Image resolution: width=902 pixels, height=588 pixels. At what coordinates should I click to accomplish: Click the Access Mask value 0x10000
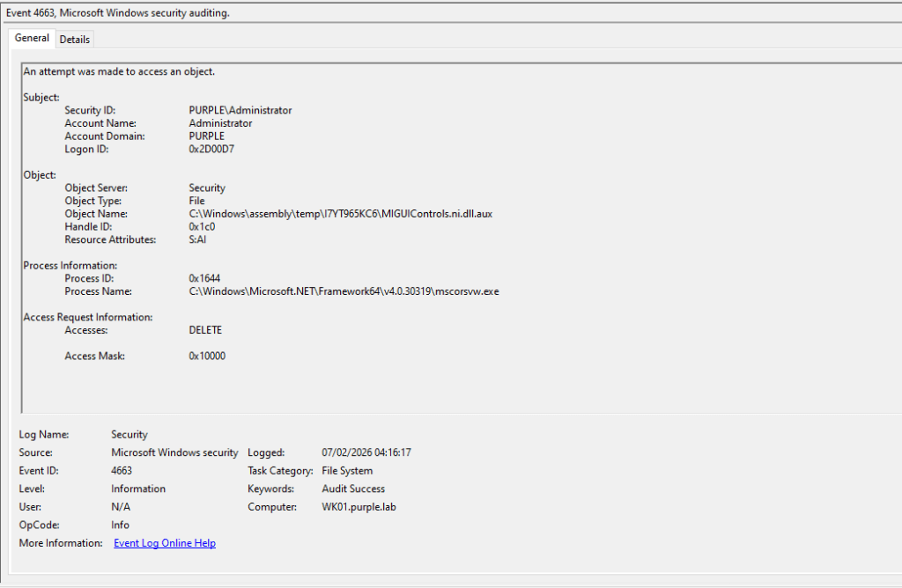[x=207, y=356]
